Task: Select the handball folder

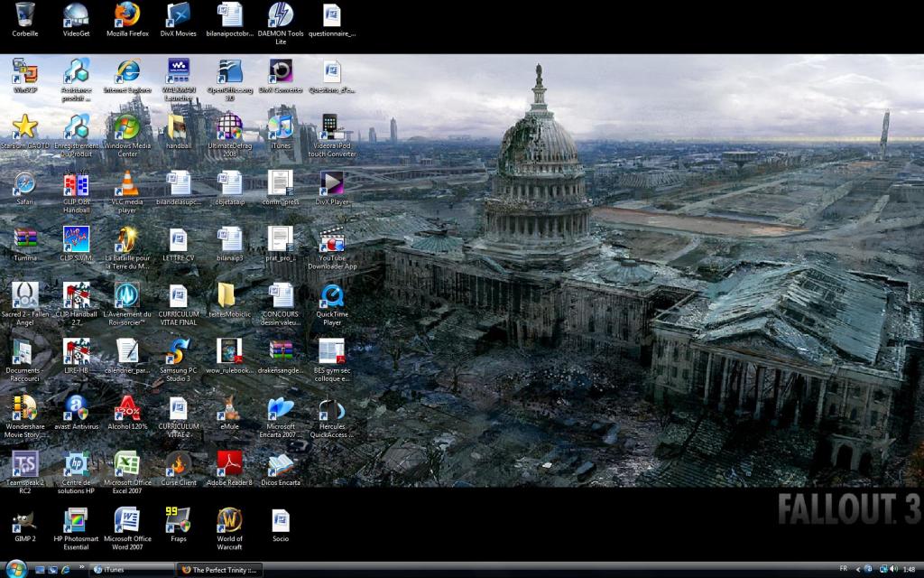Action: (178, 132)
